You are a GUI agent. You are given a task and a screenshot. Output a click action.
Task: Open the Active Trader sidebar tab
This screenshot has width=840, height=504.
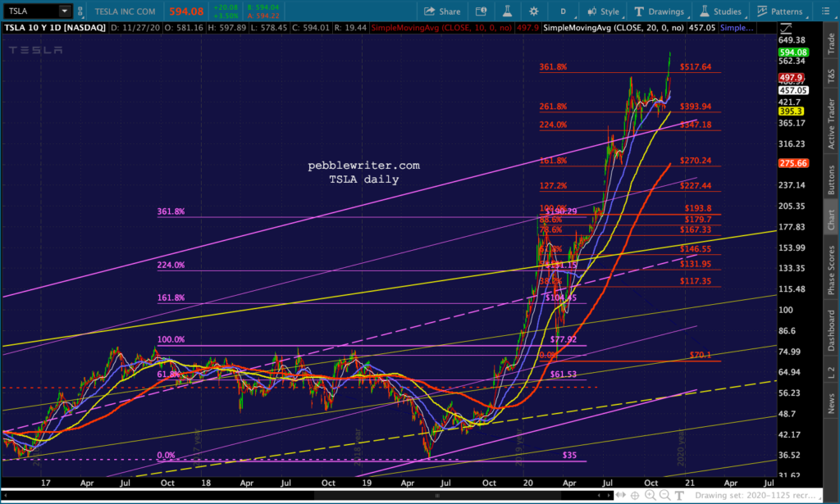coord(831,124)
